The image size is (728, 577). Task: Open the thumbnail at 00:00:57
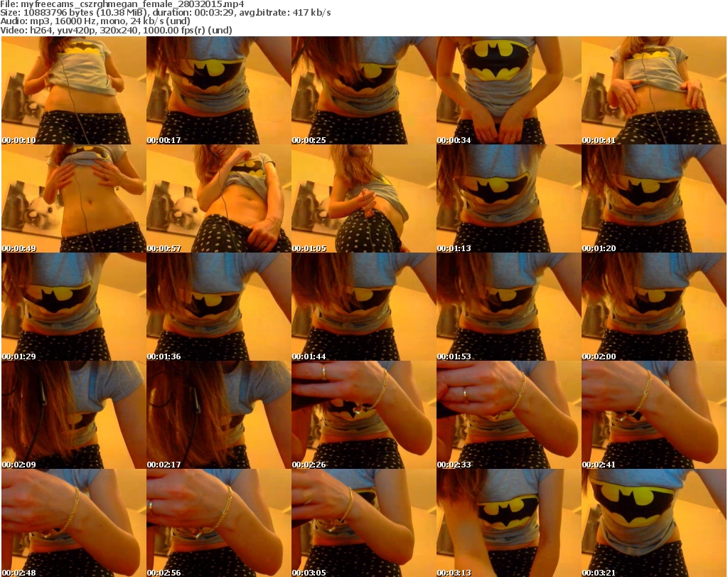click(219, 198)
